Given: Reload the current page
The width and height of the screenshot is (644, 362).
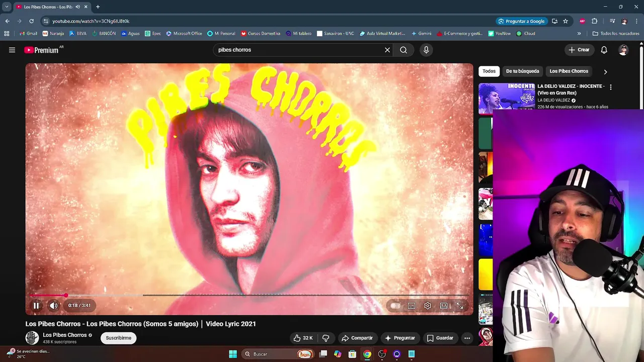Looking at the screenshot, I should coord(31,21).
